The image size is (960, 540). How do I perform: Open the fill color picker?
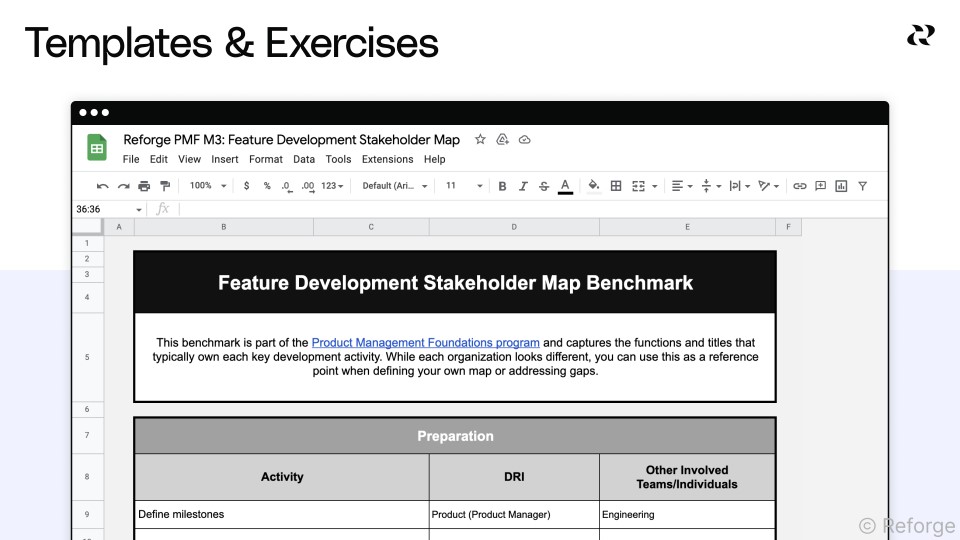click(x=593, y=186)
